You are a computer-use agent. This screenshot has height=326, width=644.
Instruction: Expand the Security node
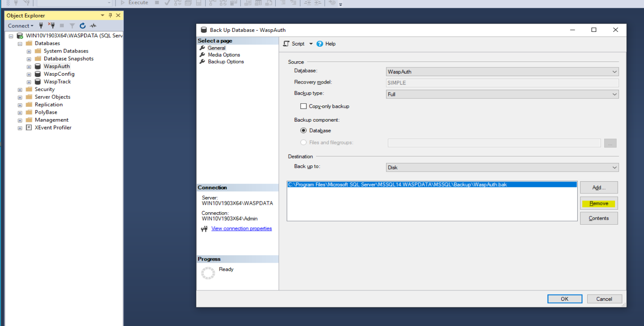pos(20,90)
